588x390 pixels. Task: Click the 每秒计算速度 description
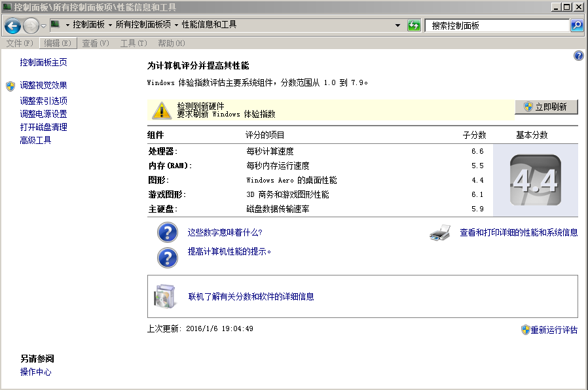[270, 151]
